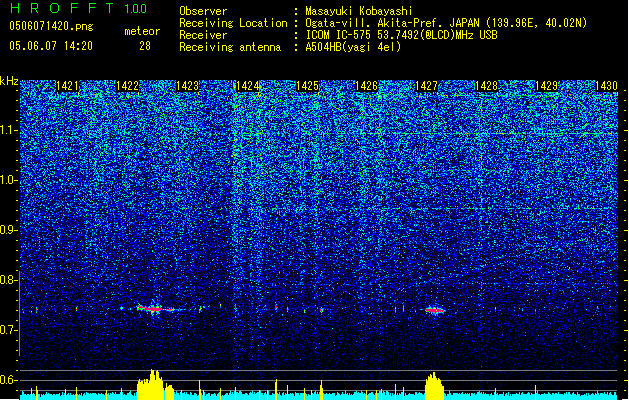Viewport: 629px width, 400px height.
Task: Click the 1424 time marker
Action: coord(247,86)
